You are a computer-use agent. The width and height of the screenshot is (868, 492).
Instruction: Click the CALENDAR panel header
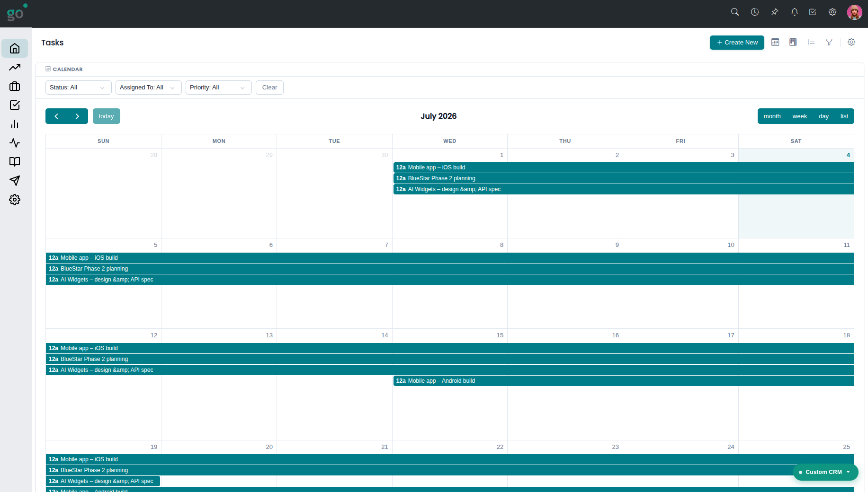click(64, 69)
